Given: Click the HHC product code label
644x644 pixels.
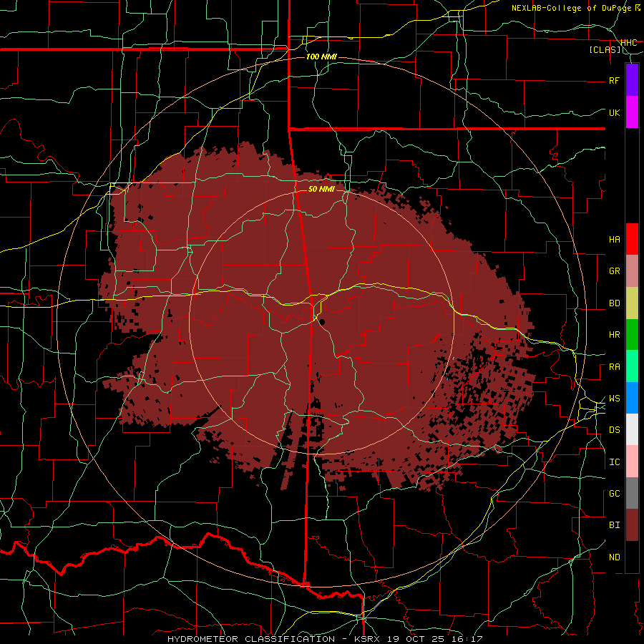Looking at the screenshot, I should pos(628,43).
